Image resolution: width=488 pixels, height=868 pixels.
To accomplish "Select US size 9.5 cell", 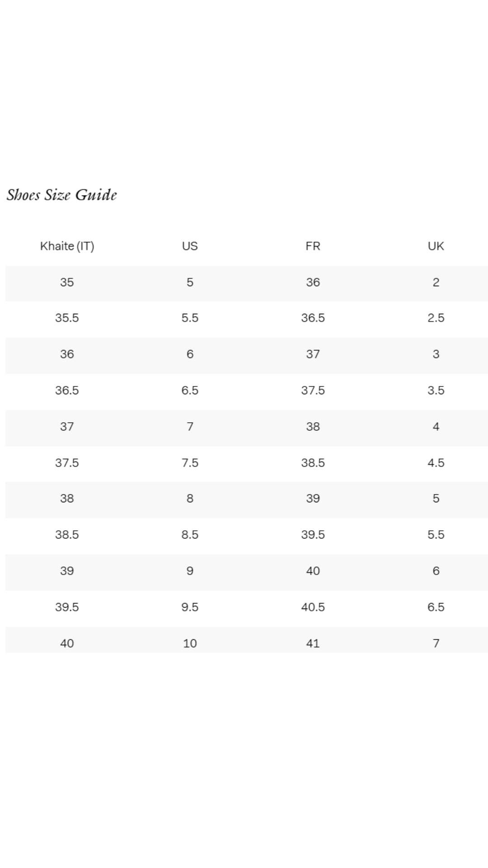I will (x=190, y=607).
